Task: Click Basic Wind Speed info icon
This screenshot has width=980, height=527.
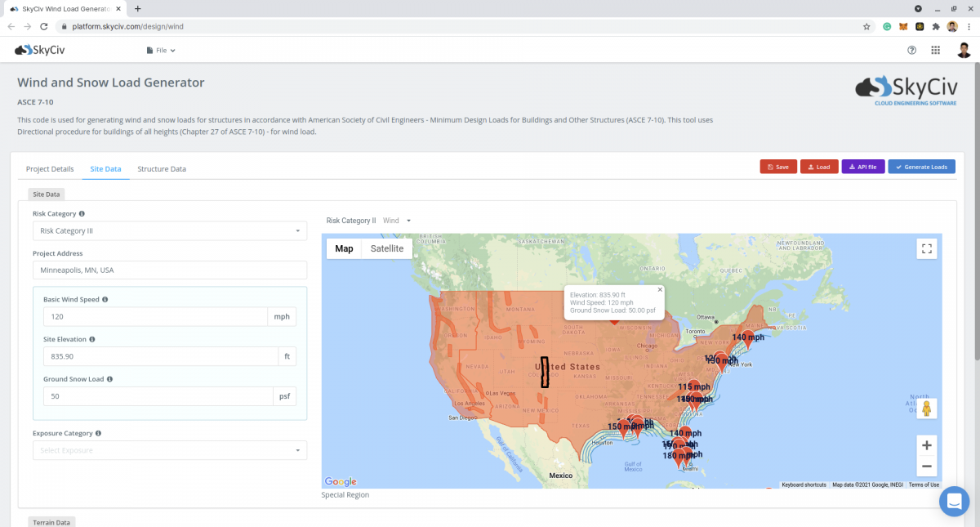Action: (105, 300)
